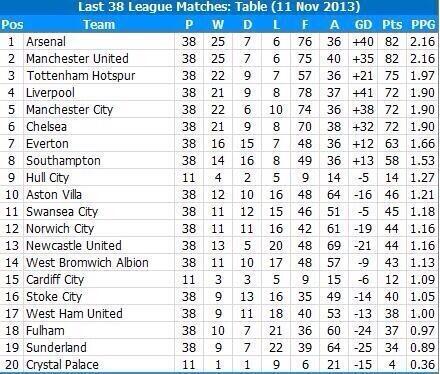Select Southampton's goal difference +13
This screenshot has height=374, width=440.
pyautogui.click(x=363, y=161)
